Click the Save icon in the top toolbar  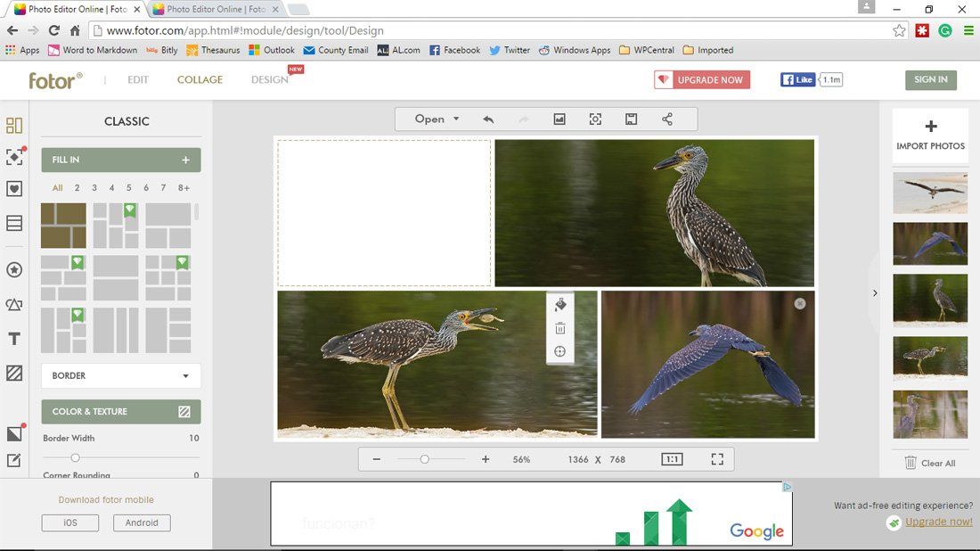click(631, 118)
